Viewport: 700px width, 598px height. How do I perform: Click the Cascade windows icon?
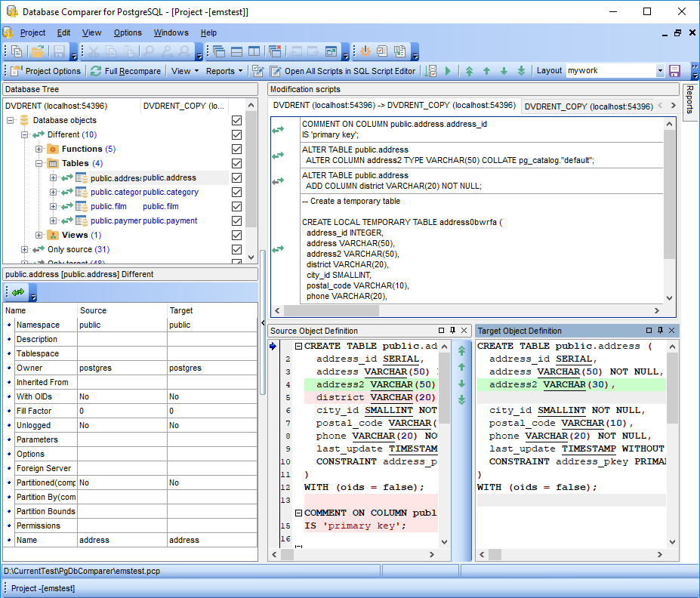tap(219, 52)
